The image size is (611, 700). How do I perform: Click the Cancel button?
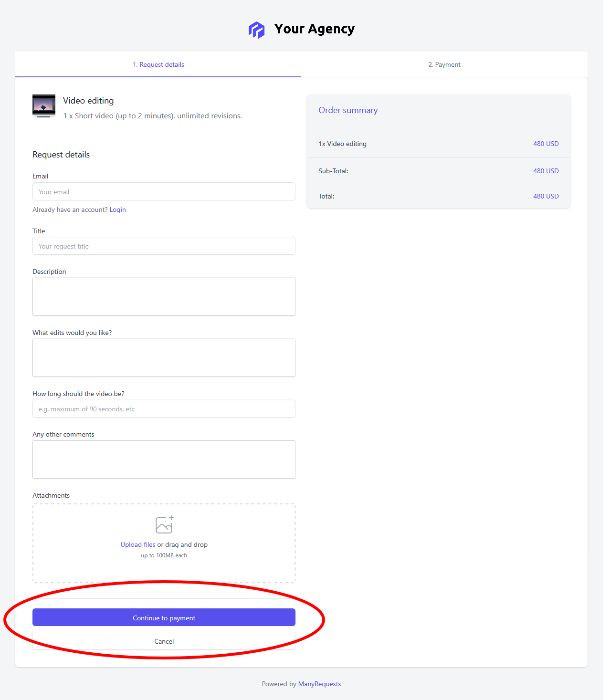pyautogui.click(x=164, y=641)
